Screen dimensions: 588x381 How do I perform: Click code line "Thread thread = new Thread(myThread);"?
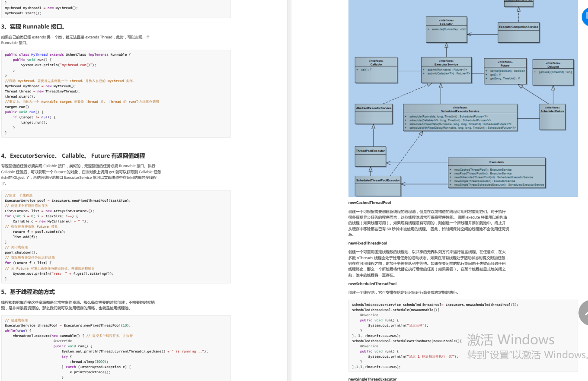pyautogui.click(x=42, y=91)
